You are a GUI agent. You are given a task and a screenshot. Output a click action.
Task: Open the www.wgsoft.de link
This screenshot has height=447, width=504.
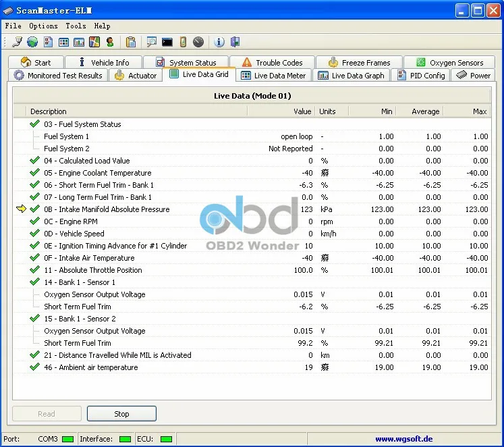[403, 439]
